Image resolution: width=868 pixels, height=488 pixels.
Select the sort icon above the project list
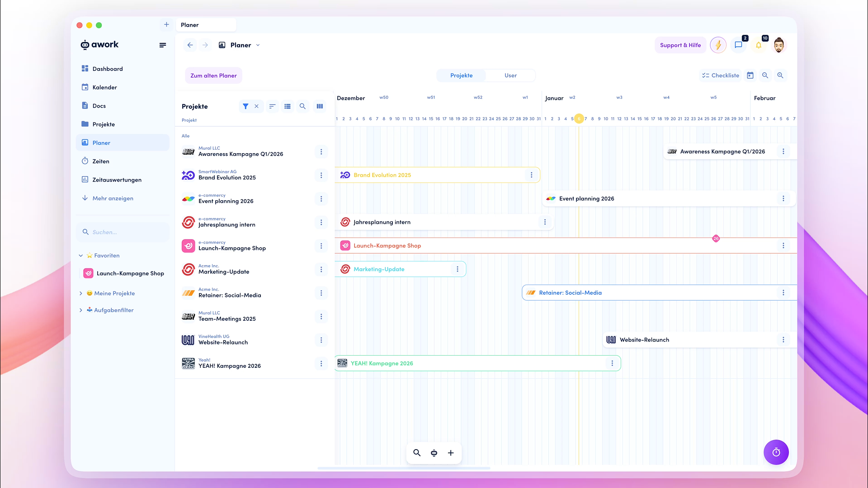272,106
